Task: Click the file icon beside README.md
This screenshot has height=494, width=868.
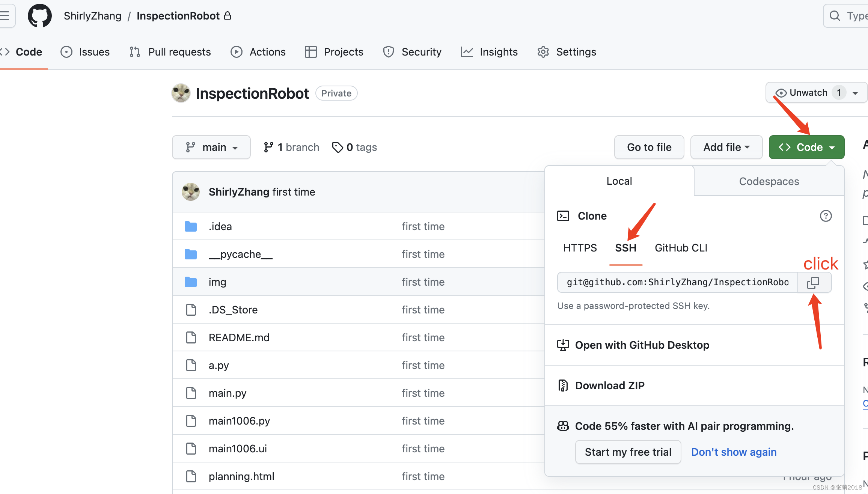Action: [x=191, y=337]
